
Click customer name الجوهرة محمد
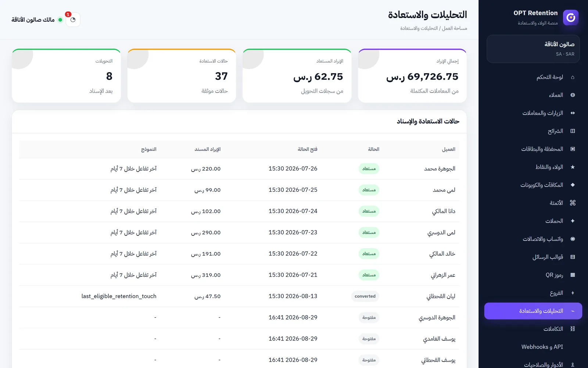(440, 169)
